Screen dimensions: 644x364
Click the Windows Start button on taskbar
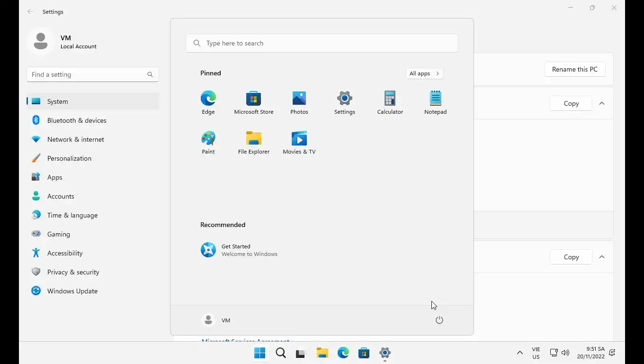coord(260,353)
